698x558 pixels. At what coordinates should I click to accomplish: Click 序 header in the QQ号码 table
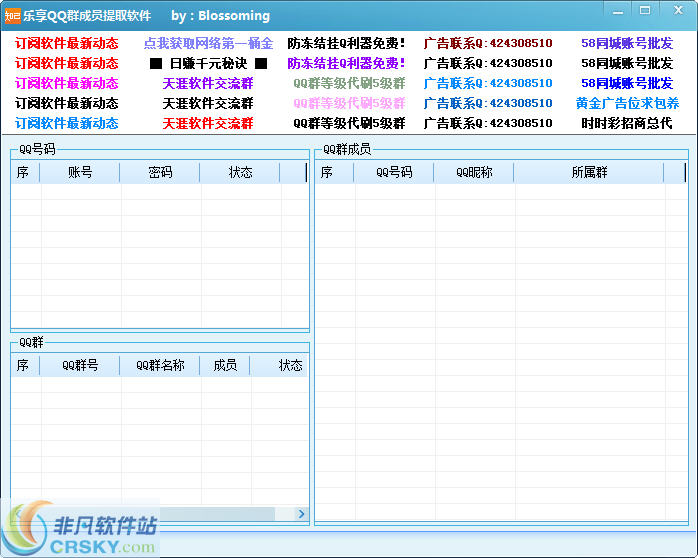(25, 172)
